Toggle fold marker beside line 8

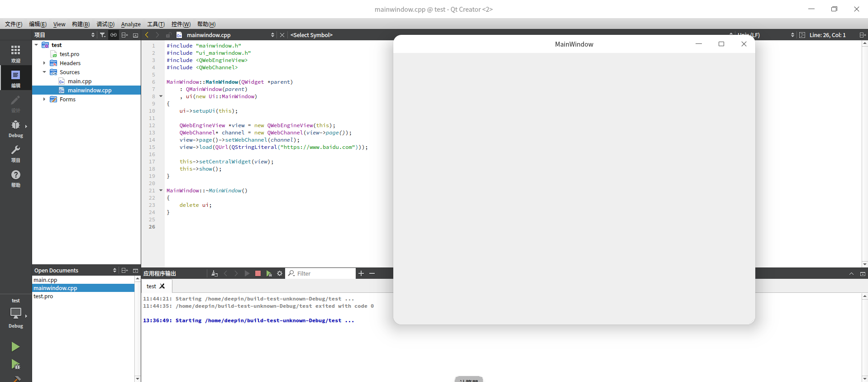161,96
